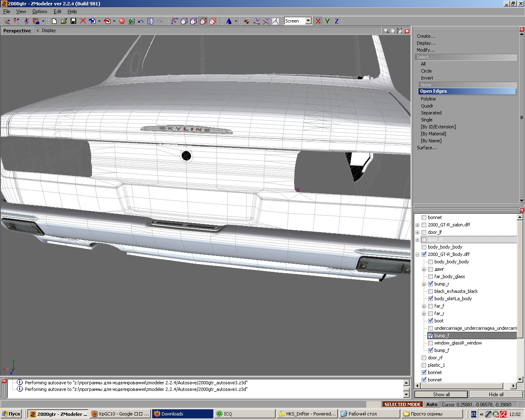Click the Undo arrow icon
Screen dimensions: 525x420
click(x=141, y=21)
